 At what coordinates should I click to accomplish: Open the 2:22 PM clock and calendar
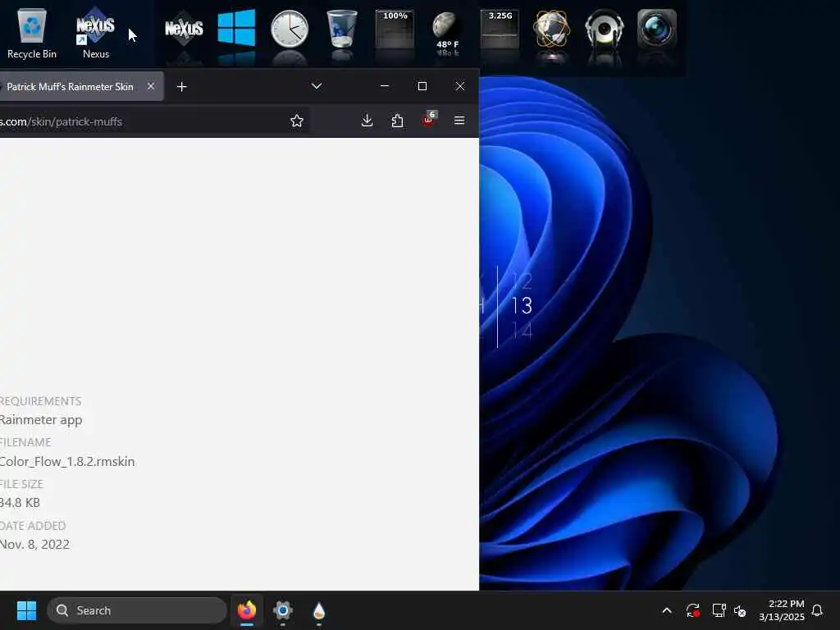[x=782, y=610]
